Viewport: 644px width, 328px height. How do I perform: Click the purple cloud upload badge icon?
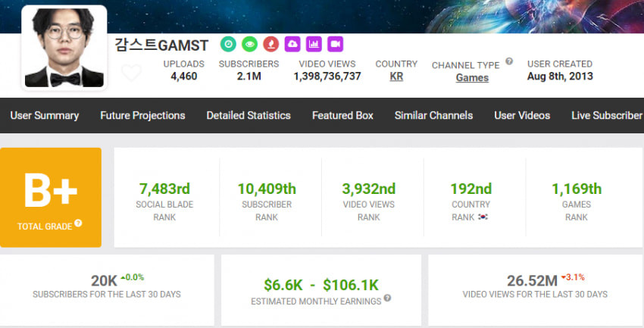point(292,44)
